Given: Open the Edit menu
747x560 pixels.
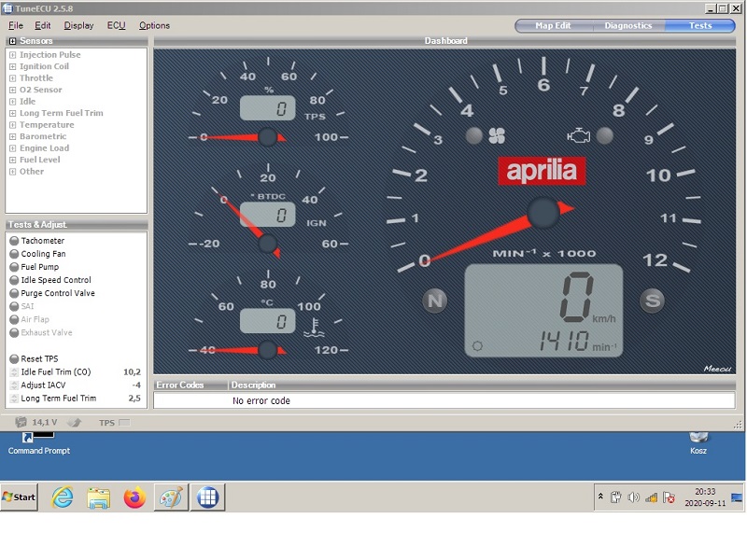Looking at the screenshot, I should pos(42,26).
